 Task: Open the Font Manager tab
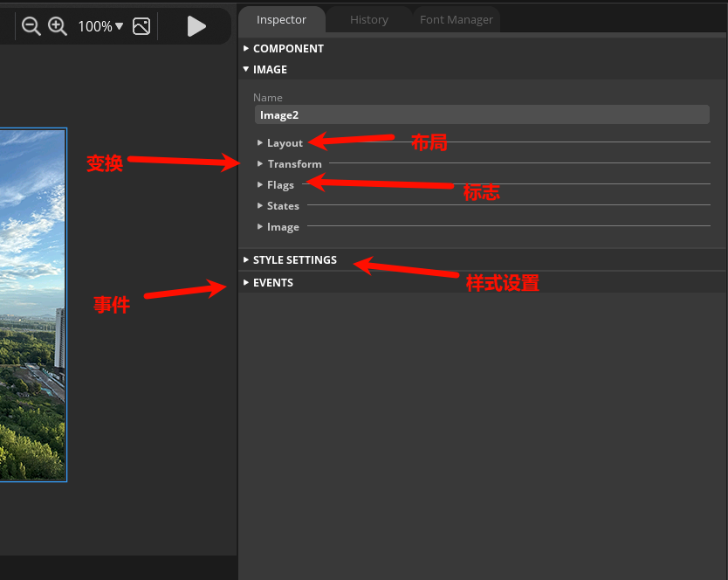[x=457, y=19]
